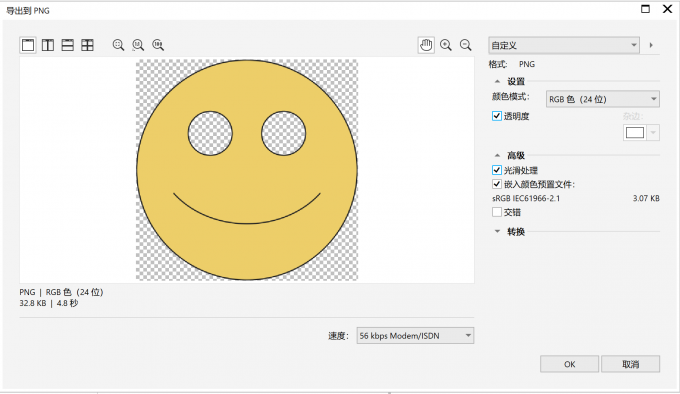Image resolution: width=680 pixels, height=394 pixels.
Task: Open the 56 kbps Modem/ISDN speed dropdown
Action: (415, 335)
